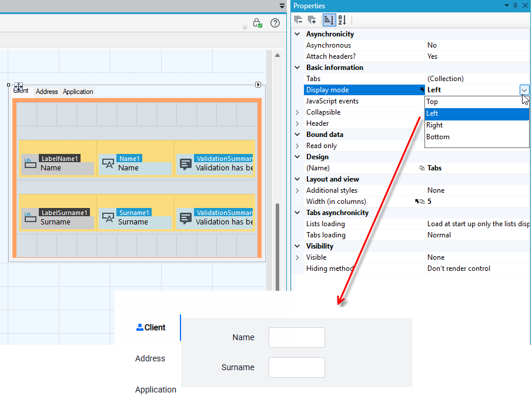Open the designer pane overflow menu icon
The height and width of the screenshot is (406, 532).
point(282,5)
